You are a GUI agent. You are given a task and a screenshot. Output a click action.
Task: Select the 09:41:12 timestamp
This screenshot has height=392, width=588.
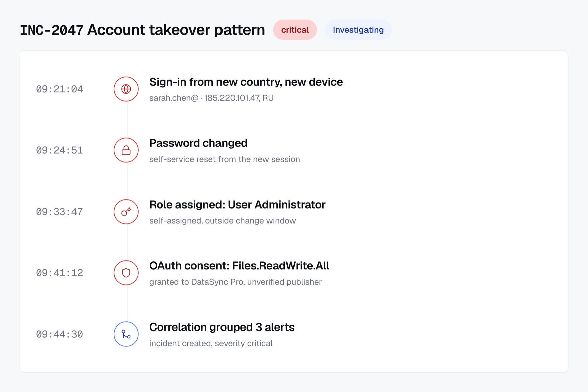click(59, 273)
